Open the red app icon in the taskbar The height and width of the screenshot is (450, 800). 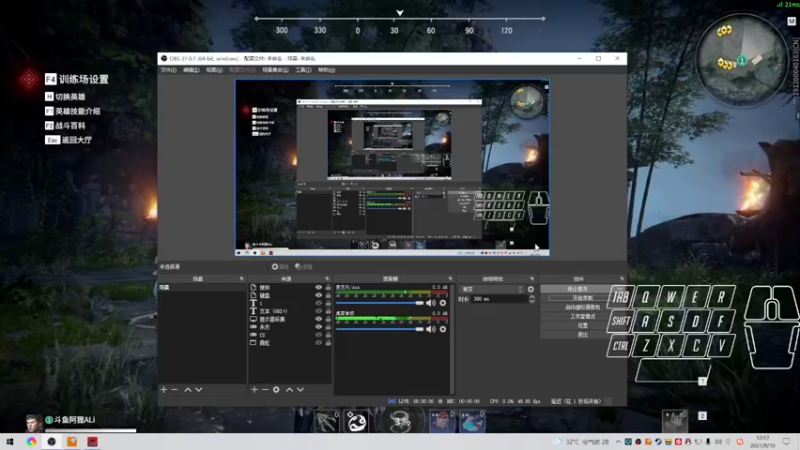(92, 441)
